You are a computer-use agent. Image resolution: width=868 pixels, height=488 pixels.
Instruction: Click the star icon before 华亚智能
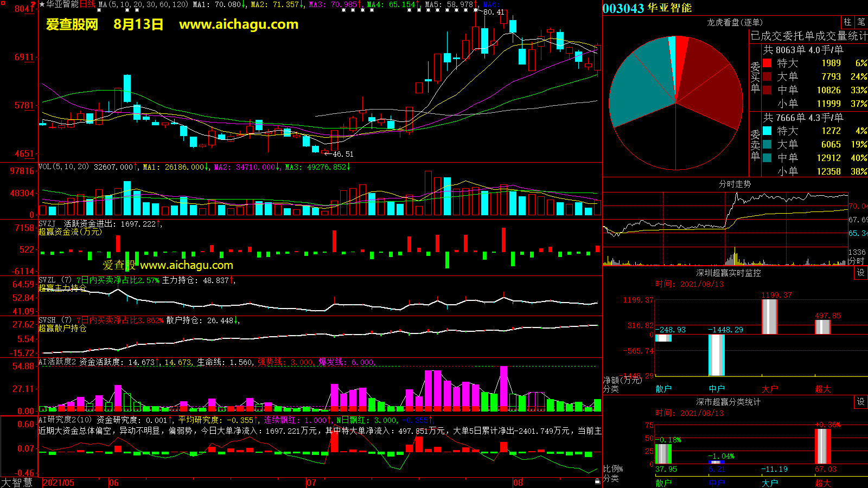point(42,4)
